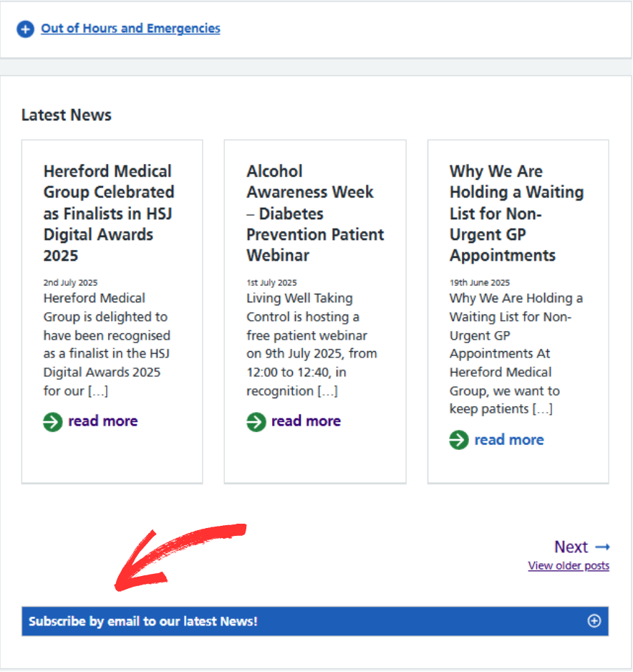
Task: Expand Out of Hours and Emergencies section
Action: click(x=130, y=29)
